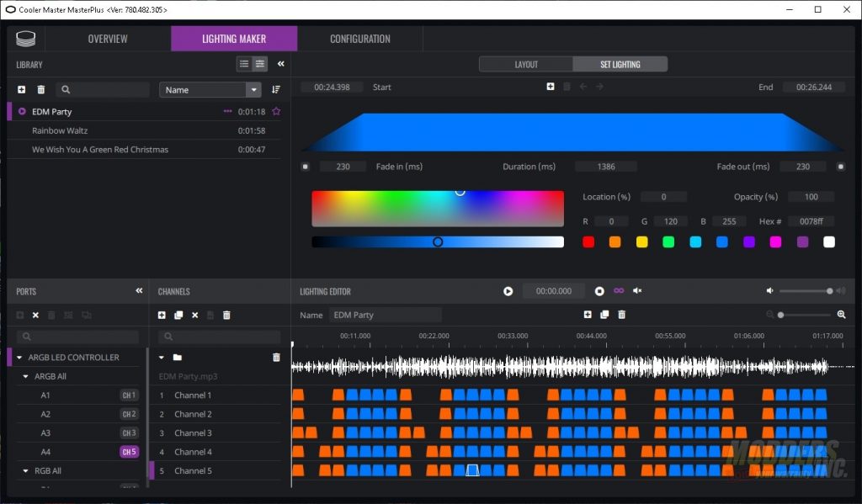Add a new channel
862x504 pixels.
tap(162, 315)
